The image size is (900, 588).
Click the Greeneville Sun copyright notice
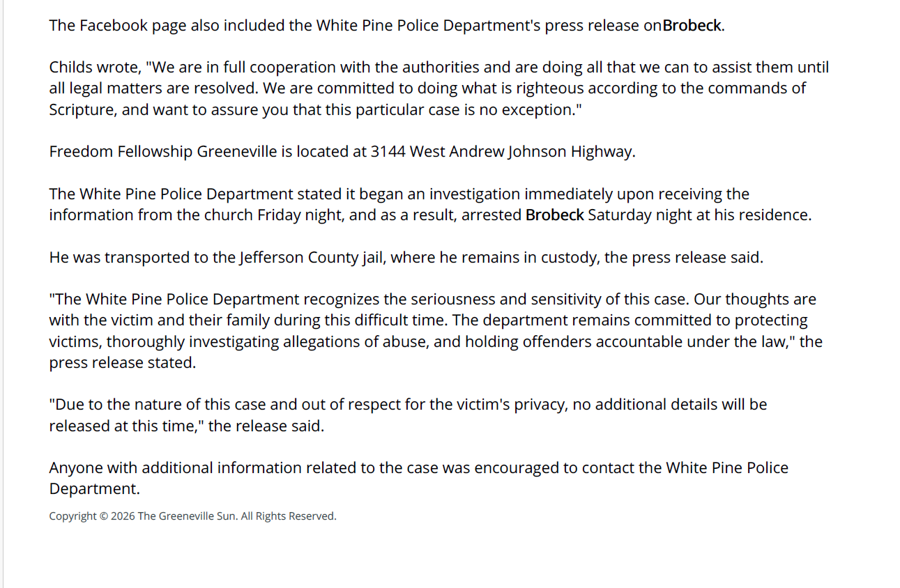pyautogui.click(x=192, y=516)
